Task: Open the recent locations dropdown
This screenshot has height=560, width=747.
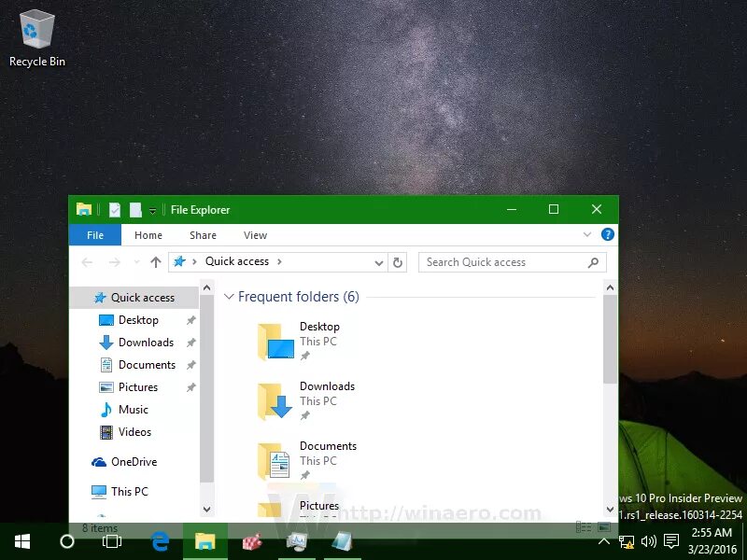Action: click(x=136, y=262)
